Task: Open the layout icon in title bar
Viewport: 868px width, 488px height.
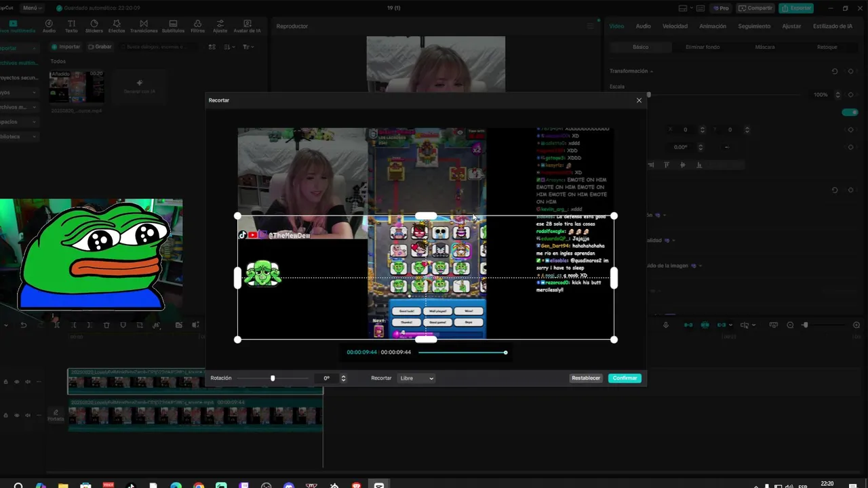Action: 683,8
